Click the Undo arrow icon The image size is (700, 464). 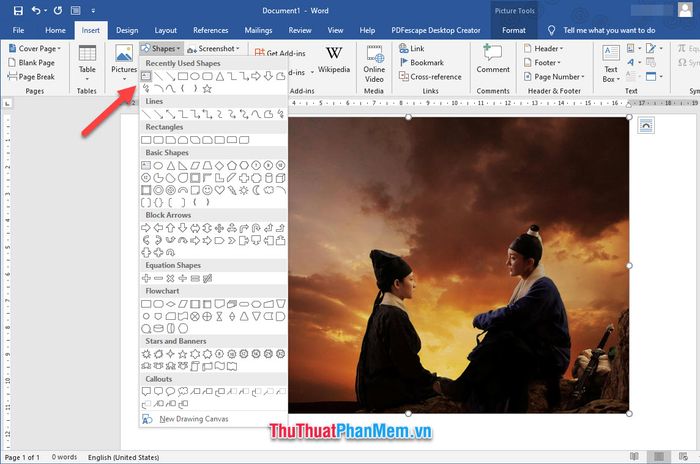pos(37,10)
